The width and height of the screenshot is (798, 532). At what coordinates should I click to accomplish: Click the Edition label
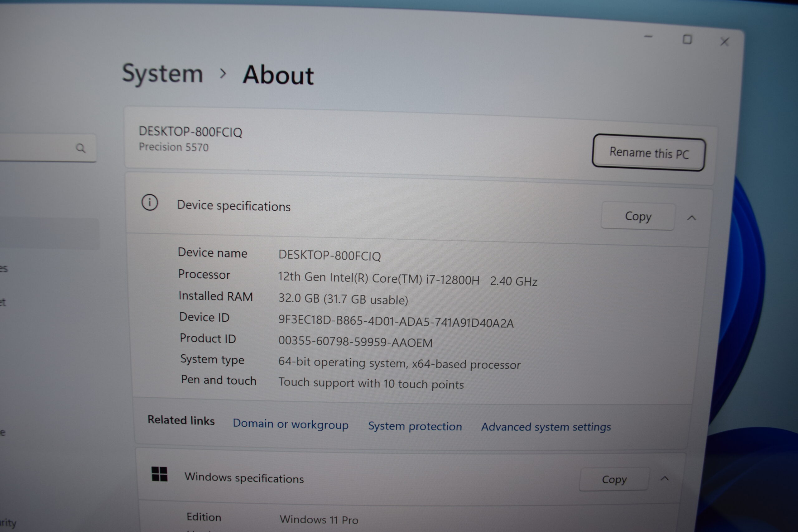[x=204, y=517]
